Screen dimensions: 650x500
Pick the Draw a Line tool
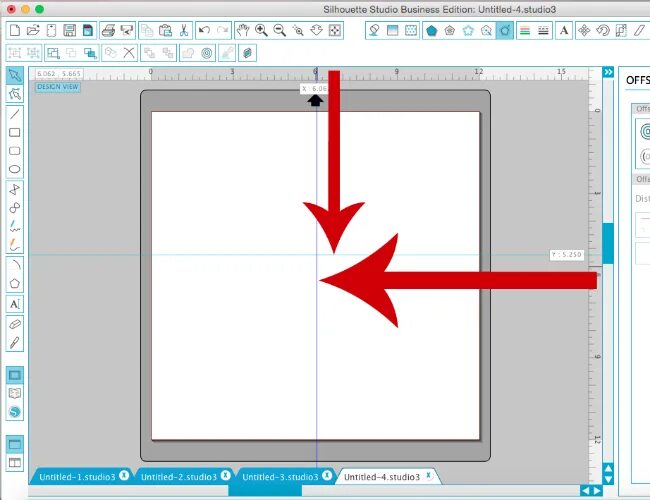point(15,114)
